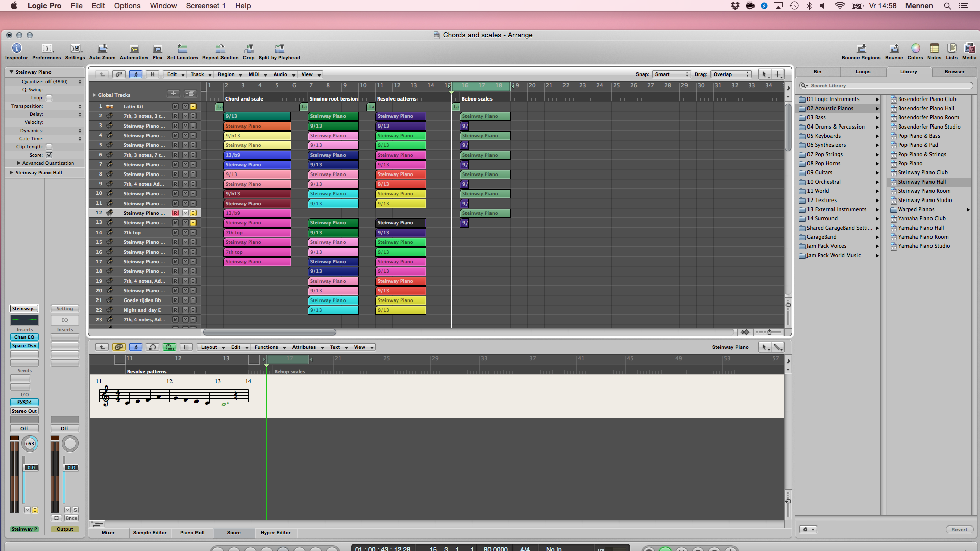Open the Inspector panel icon

(16, 48)
